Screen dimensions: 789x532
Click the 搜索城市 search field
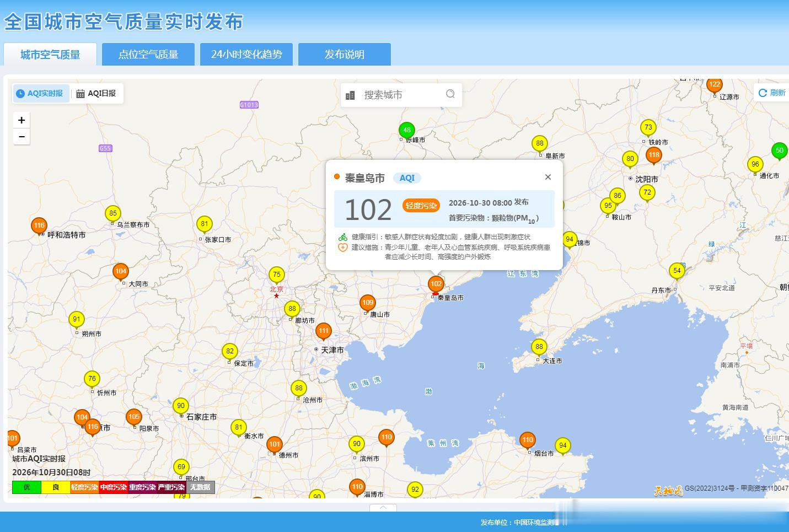(401, 95)
